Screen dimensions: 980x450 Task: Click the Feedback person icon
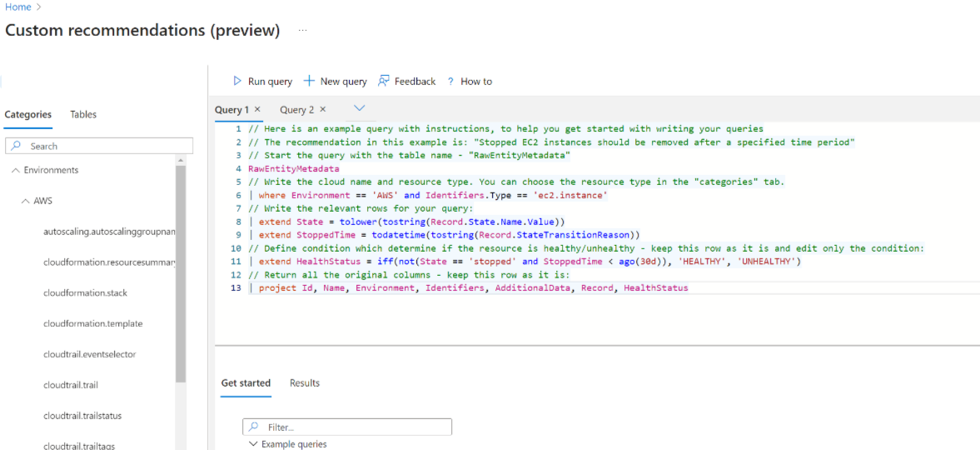pyautogui.click(x=384, y=81)
